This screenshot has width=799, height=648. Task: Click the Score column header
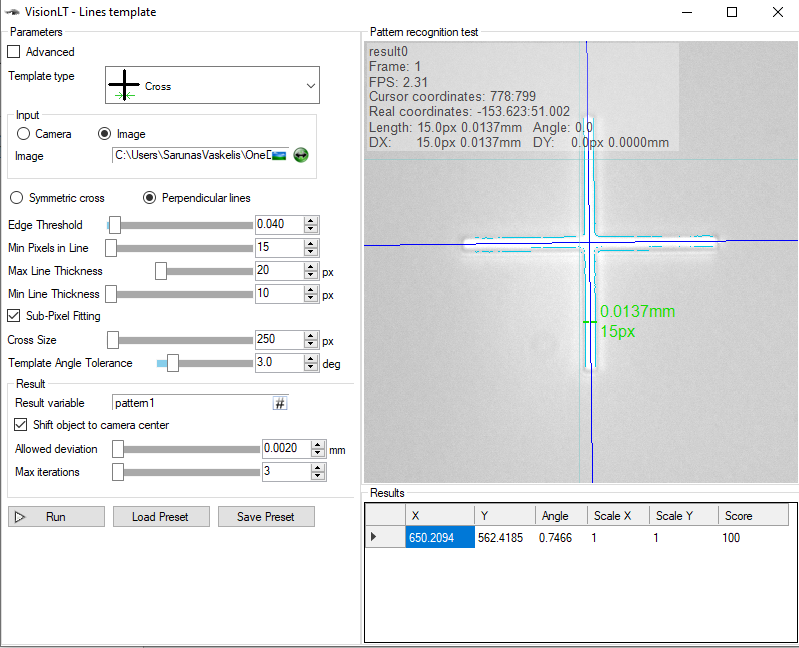(739, 516)
